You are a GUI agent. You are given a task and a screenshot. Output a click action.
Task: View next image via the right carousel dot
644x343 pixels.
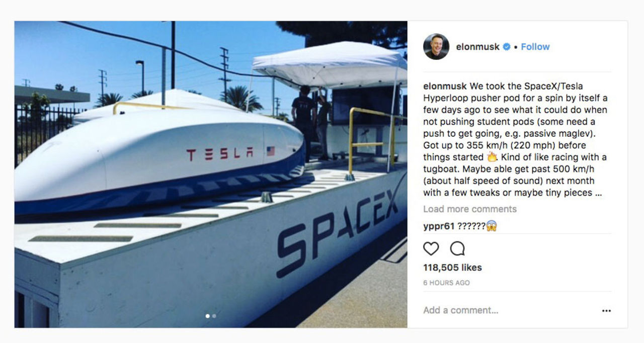(x=215, y=317)
